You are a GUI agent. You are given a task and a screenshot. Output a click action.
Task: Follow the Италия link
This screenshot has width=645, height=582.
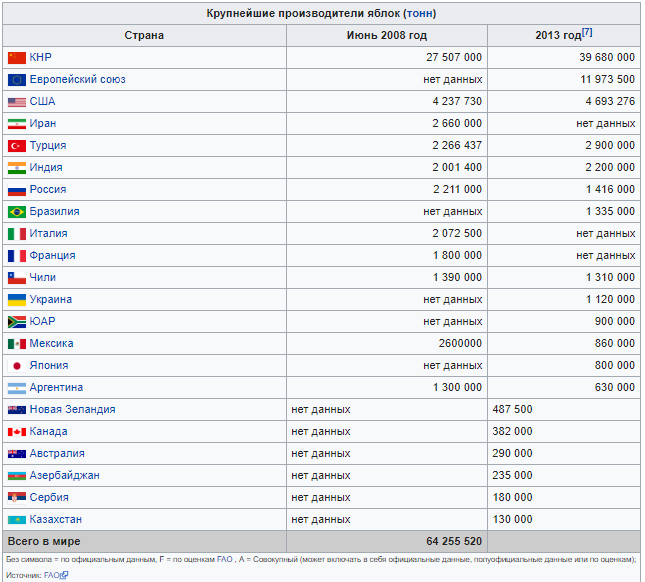click(x=49, y=234)
